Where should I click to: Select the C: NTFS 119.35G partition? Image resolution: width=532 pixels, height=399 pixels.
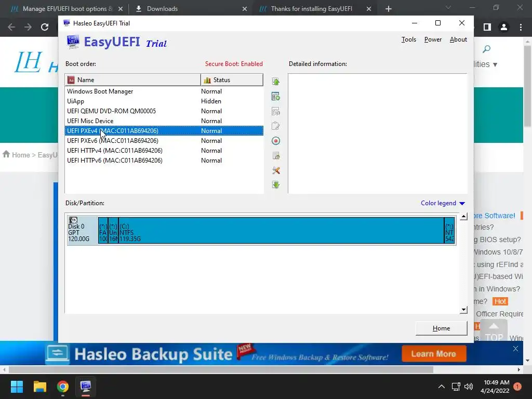pyautogui.click(x=281, y=230)
